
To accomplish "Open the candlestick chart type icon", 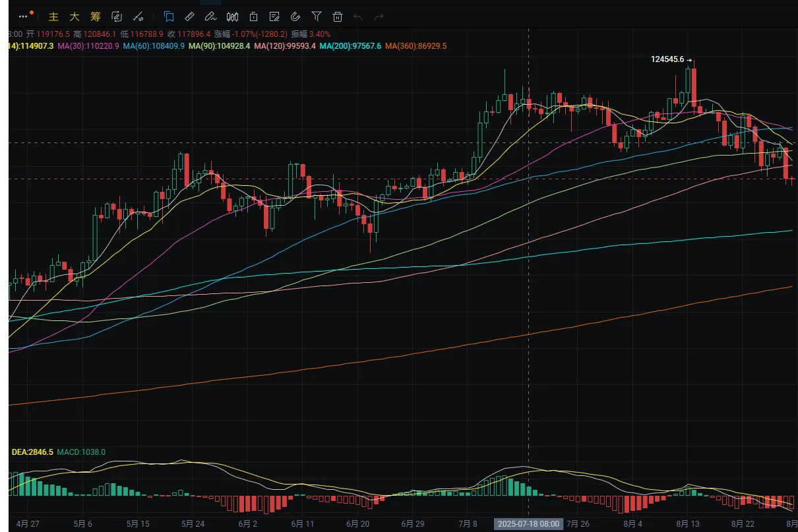I will [x=232, y=16].
